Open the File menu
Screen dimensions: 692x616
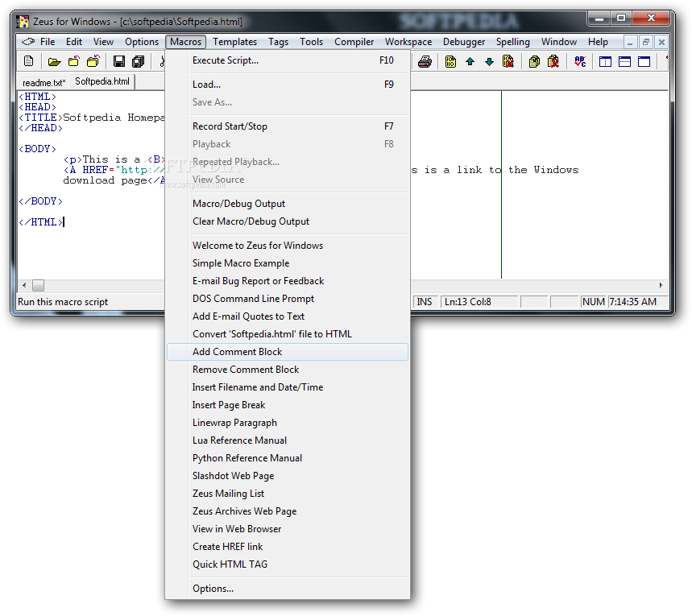point(48,42)
